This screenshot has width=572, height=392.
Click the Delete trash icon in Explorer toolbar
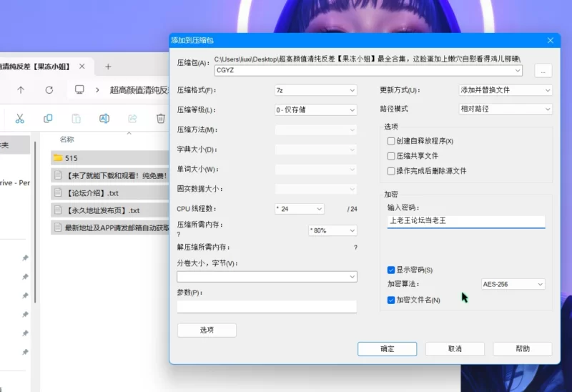161,118
